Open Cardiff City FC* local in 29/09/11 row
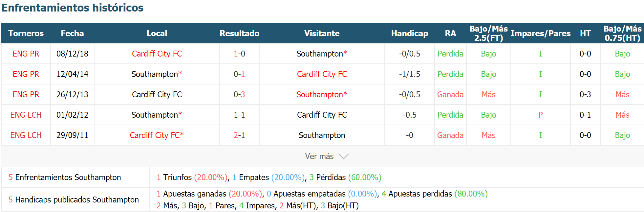The width and height of the screenshot is (644, 212). 157,135
